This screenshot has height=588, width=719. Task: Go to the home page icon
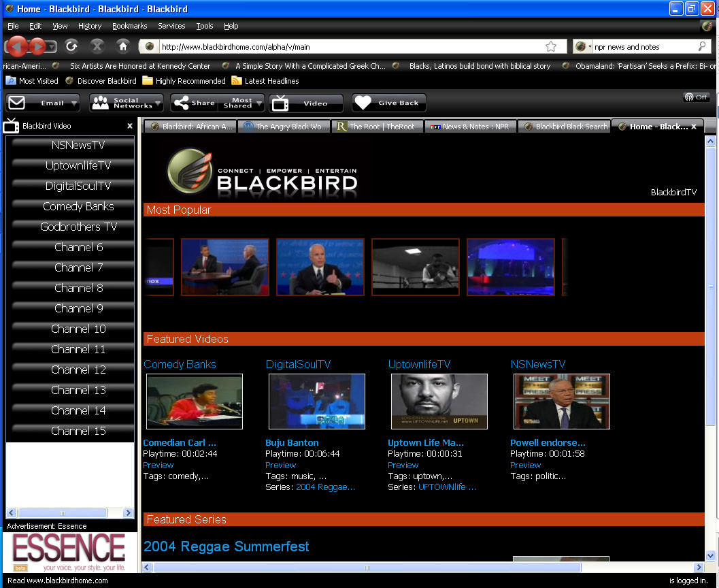(122, 46)
